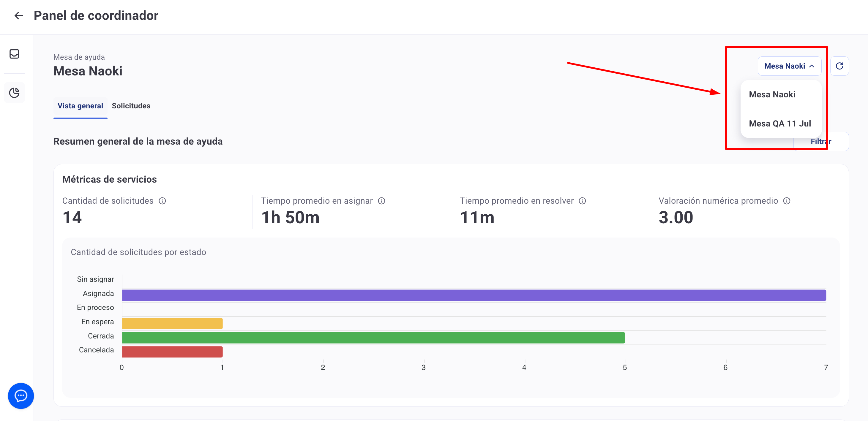Click info icon beside Tiempo promedio en asignar
This screenshot has height=421, width=868.
[x=381, y=201]
